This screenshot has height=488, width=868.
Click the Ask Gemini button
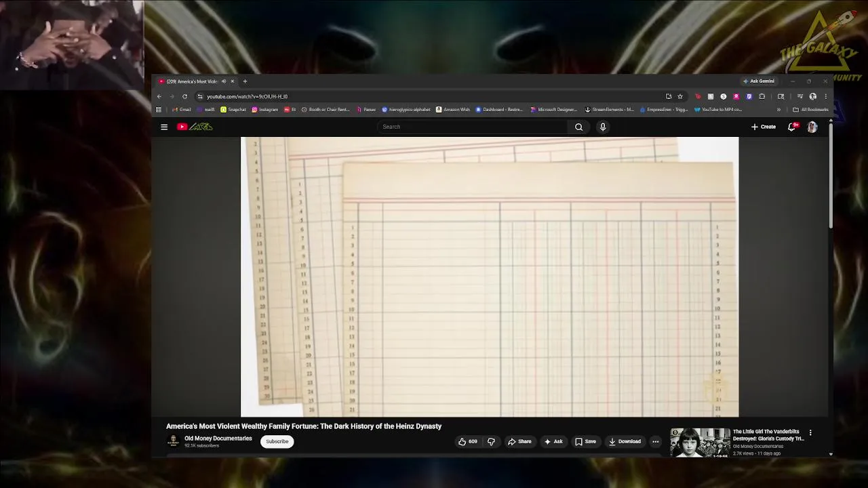click(759, 81)
